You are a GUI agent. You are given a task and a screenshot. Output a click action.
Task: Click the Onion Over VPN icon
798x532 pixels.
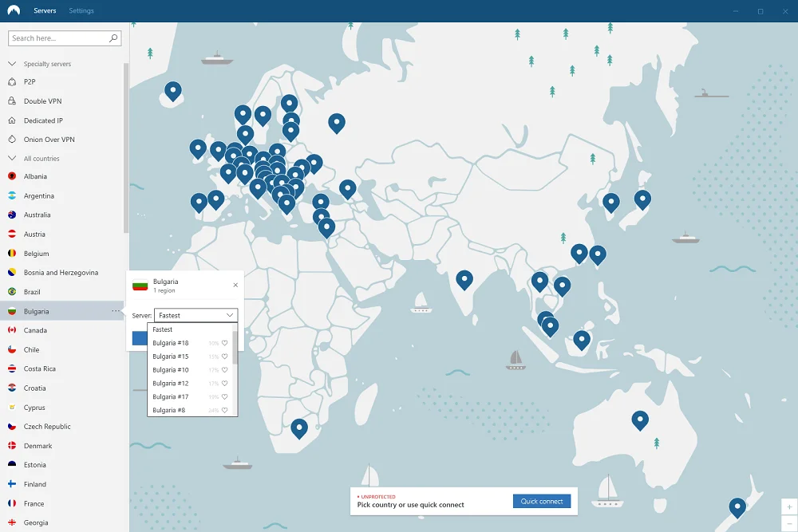[12, 140]
